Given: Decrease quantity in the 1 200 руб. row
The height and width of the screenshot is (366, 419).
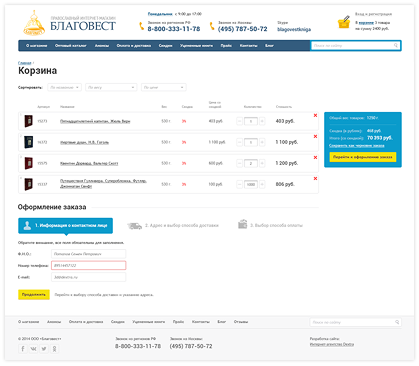Looking at the screenshot, I should click(239, 163).
